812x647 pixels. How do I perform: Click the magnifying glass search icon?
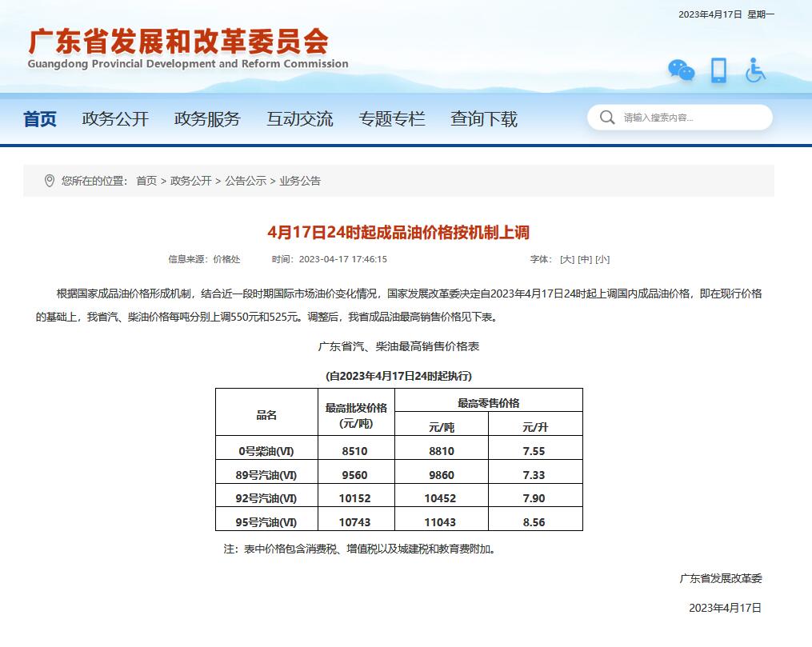click(606, 118)
